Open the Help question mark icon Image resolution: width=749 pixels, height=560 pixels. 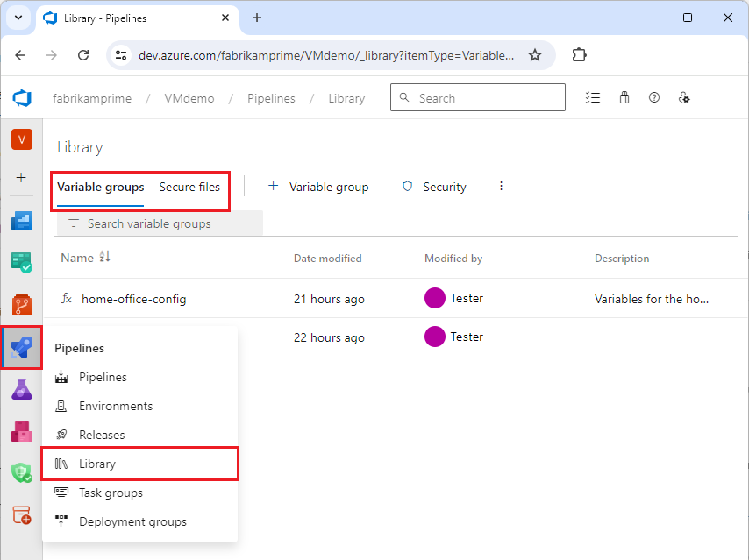click(654, 97)
